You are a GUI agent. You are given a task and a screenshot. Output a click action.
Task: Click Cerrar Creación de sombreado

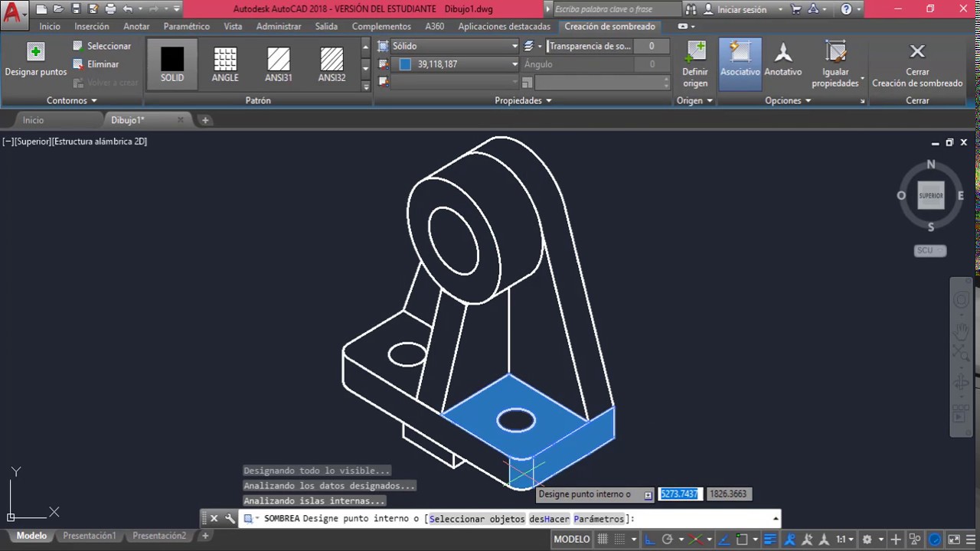coord(917,64)
